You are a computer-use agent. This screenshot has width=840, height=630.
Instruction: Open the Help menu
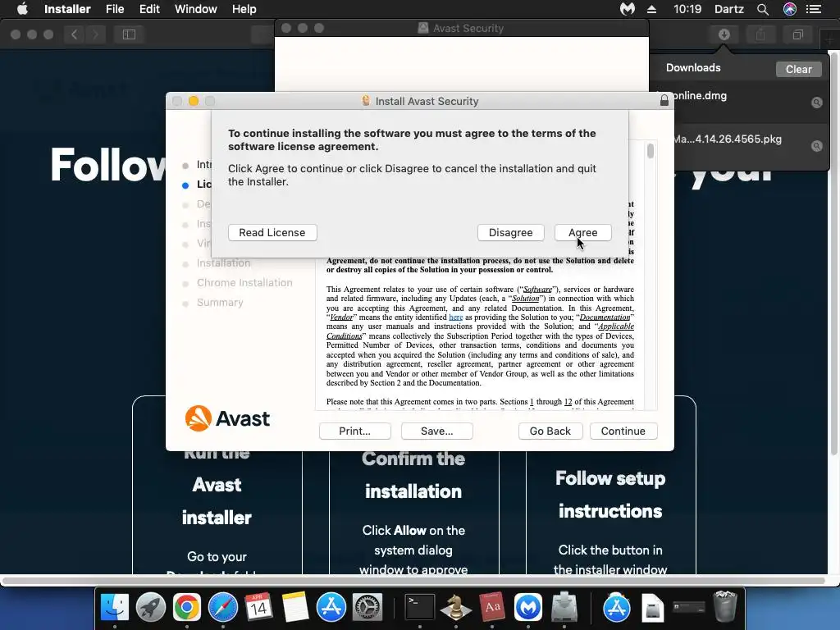click(x=244, y=9)
